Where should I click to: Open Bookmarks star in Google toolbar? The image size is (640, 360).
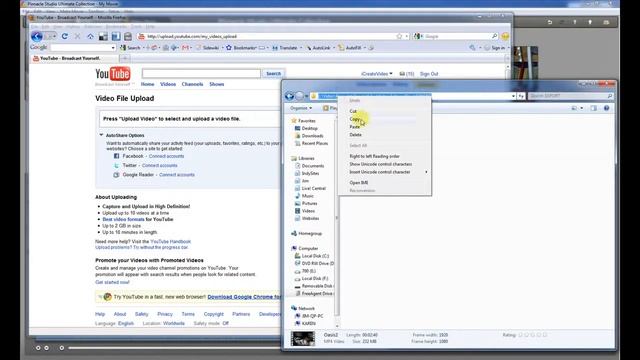(x=241, y=48)
